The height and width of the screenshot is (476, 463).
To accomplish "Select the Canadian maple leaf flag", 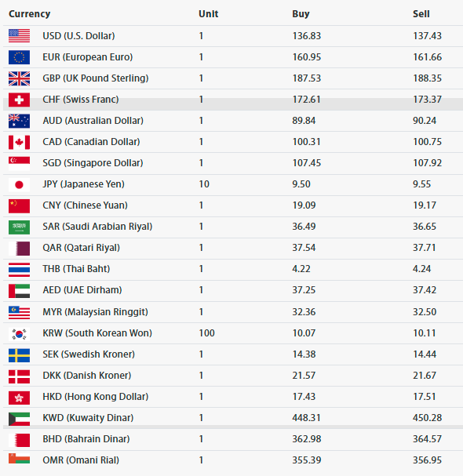I will point(19,142).
